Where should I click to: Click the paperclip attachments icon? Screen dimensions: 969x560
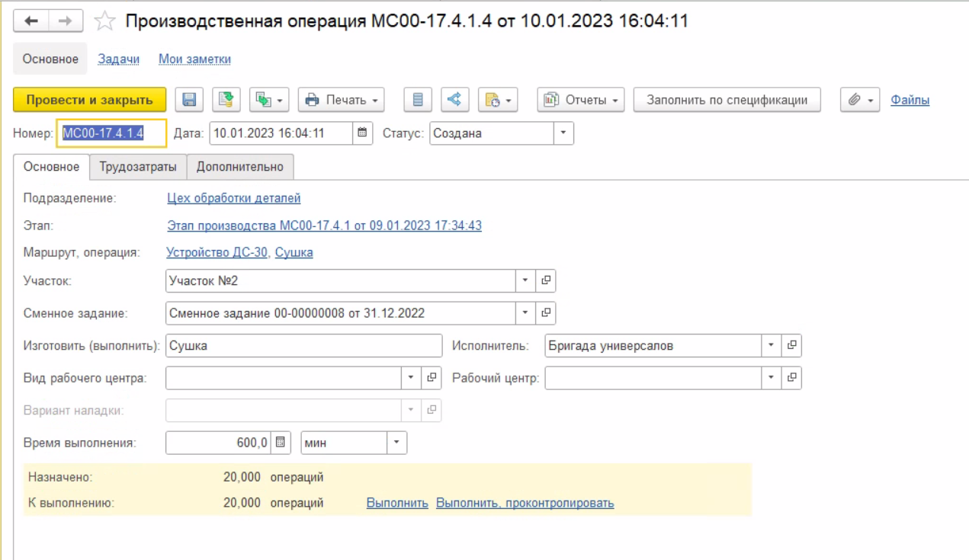tap(860, 100)
